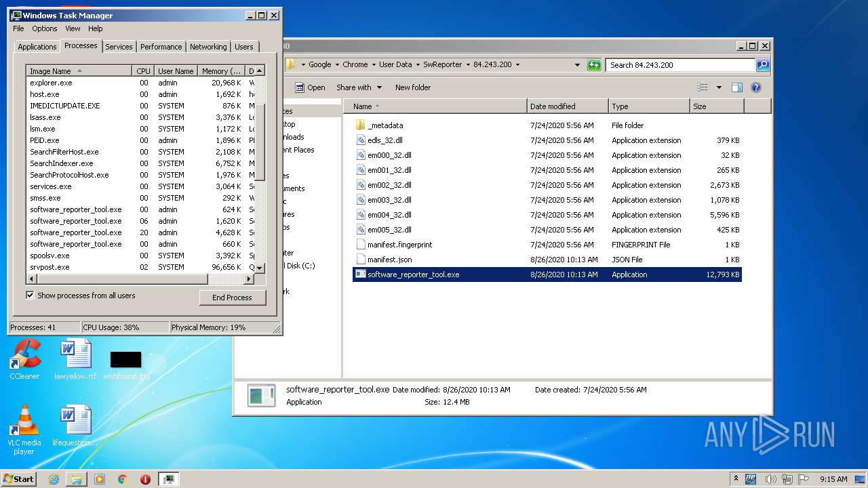Open Task Manager Options menu
868x488 pixels.
point(45,28)
